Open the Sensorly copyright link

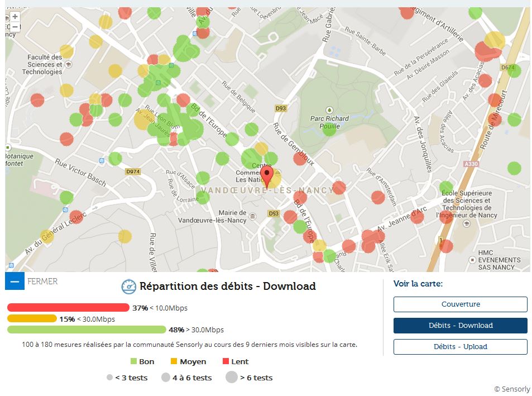511,389
